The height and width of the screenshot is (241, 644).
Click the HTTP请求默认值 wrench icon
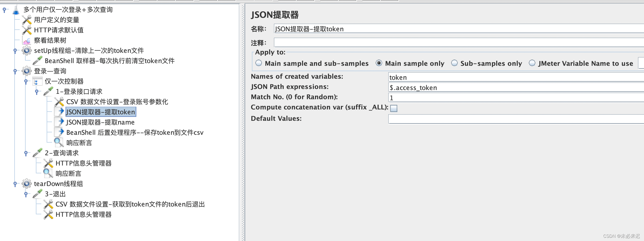pos(27,30)
